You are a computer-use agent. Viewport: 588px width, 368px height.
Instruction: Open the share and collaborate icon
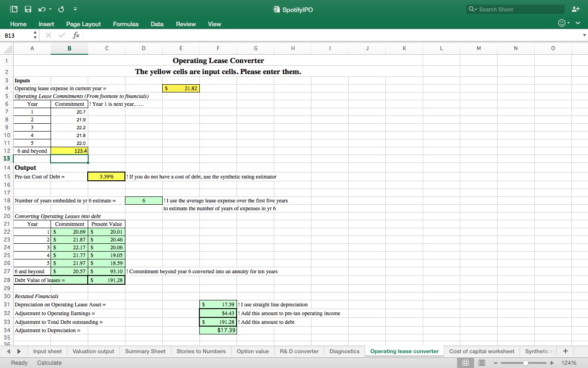(576, 9)
